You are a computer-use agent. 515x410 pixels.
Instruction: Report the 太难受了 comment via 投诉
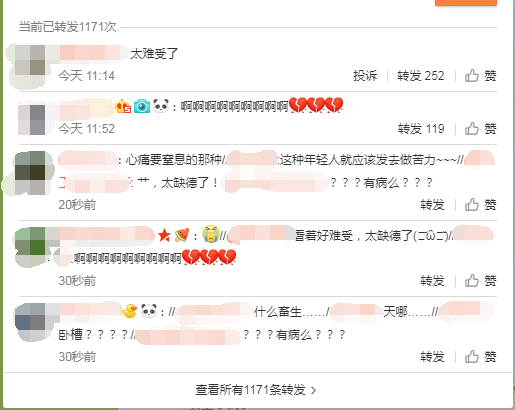(x=365, y=76)
